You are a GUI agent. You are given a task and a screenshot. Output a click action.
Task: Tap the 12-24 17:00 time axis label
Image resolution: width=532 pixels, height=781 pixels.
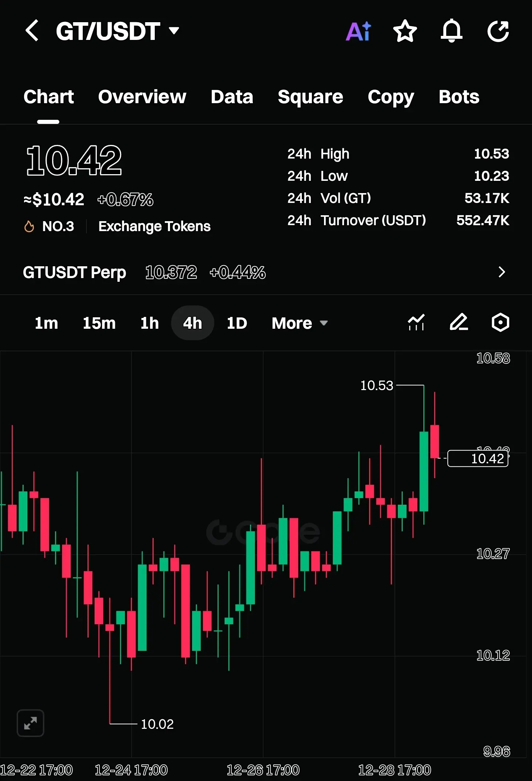point(131,770)
